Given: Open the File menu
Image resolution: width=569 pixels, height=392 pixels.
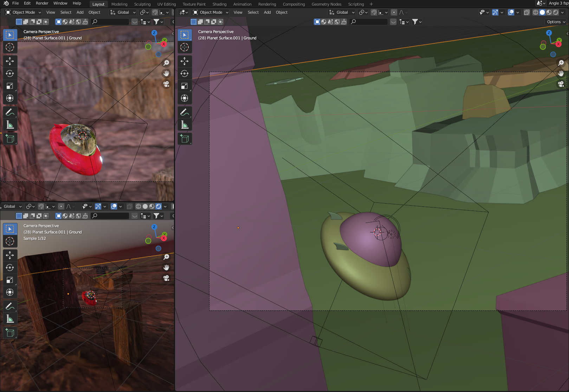Looking at the screenshot, I should [15, 3].
